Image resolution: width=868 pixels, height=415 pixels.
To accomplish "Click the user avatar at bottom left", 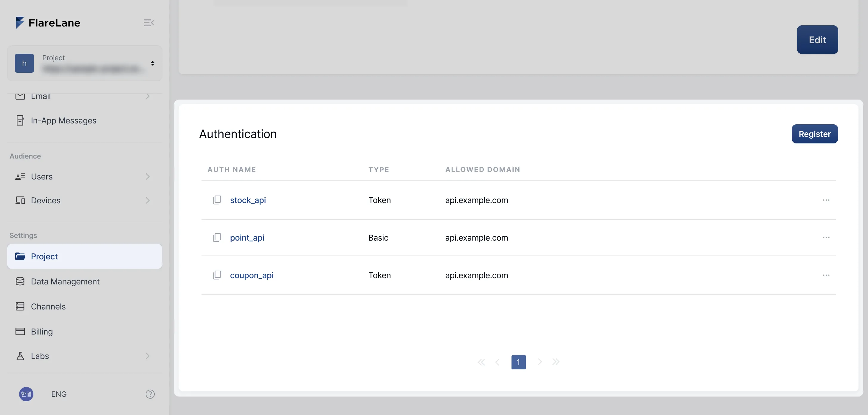I will [26, 394].
